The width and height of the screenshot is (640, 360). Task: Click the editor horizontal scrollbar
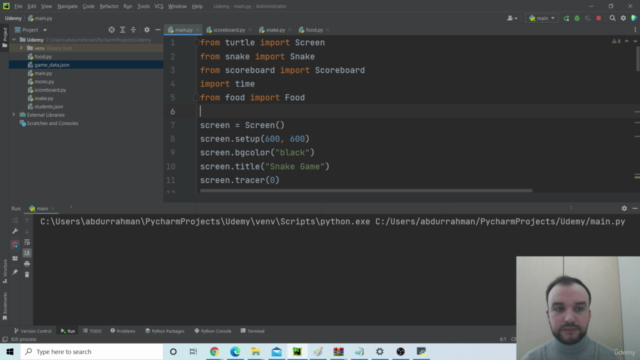[366, 191]
